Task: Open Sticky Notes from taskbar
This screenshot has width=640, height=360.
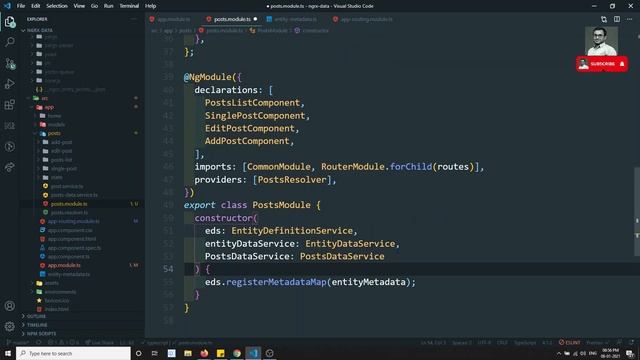Action: pos(220,353)
